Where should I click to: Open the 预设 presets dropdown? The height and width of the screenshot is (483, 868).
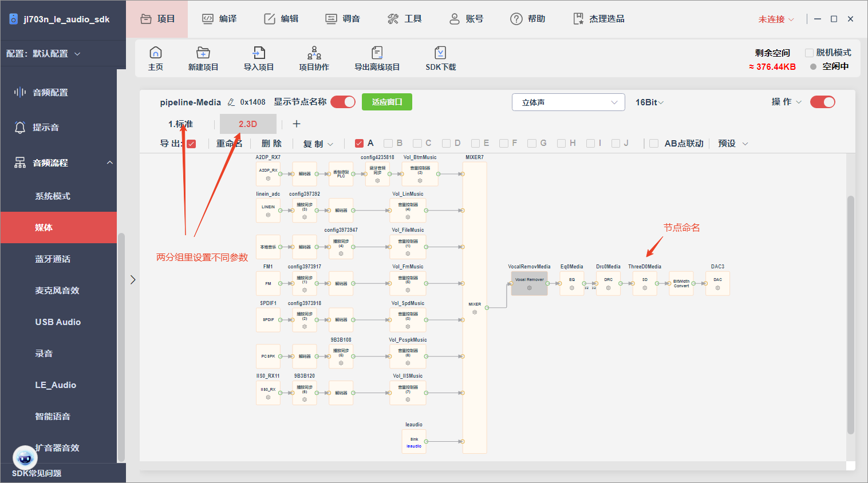click(733, 144)
